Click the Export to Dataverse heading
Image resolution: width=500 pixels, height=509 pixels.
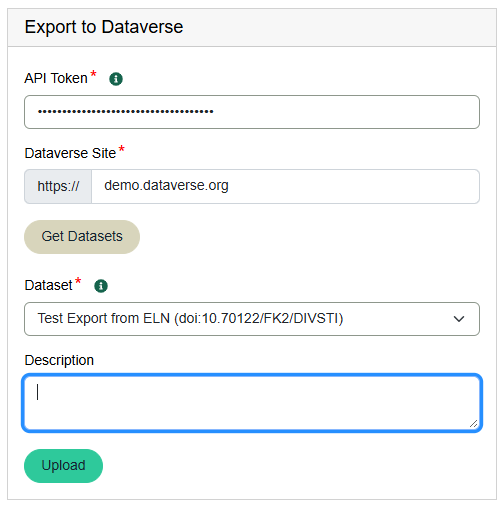point(104,27)
